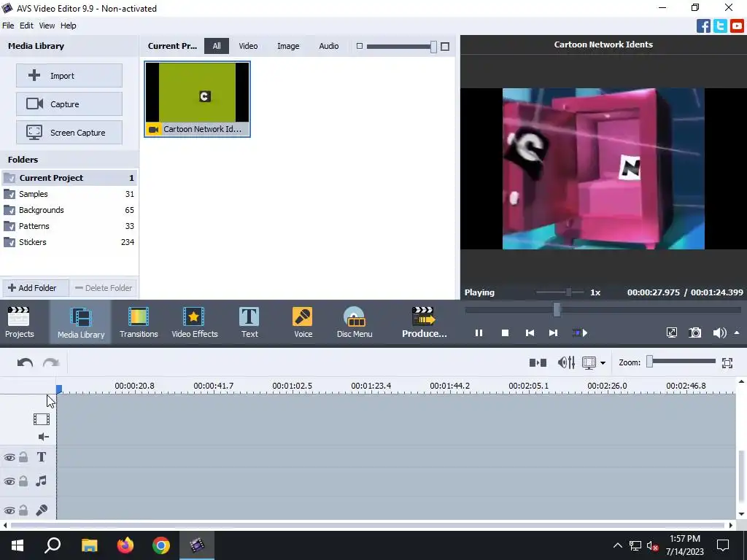Viewport: 747px width, 560px height.
Task: Redo the last action
Action: click(51, 363)
